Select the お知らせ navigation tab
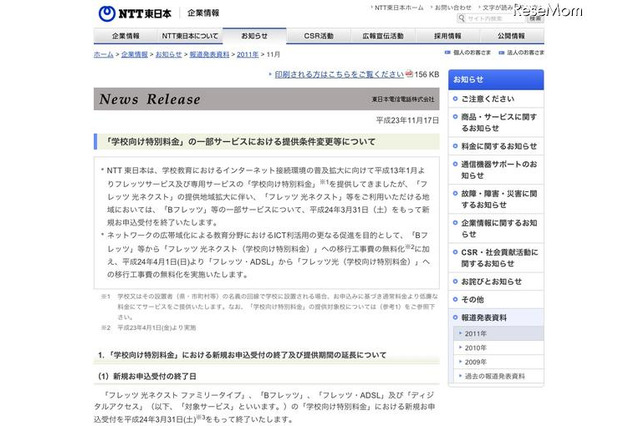Screen dimensions: 640x426 (254, 36)
